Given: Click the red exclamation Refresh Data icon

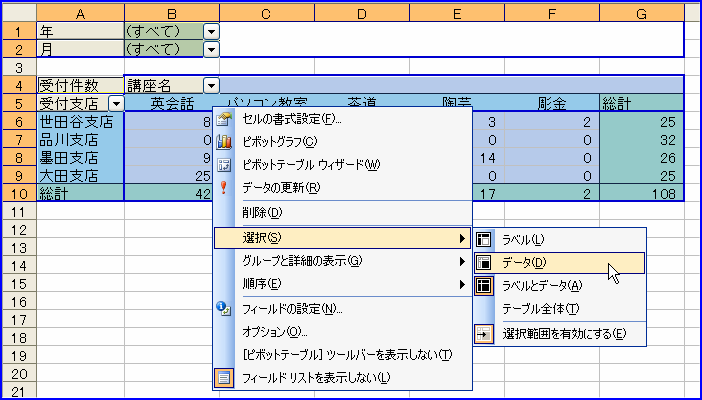Looking at the screenshot, I should [223, 188].
